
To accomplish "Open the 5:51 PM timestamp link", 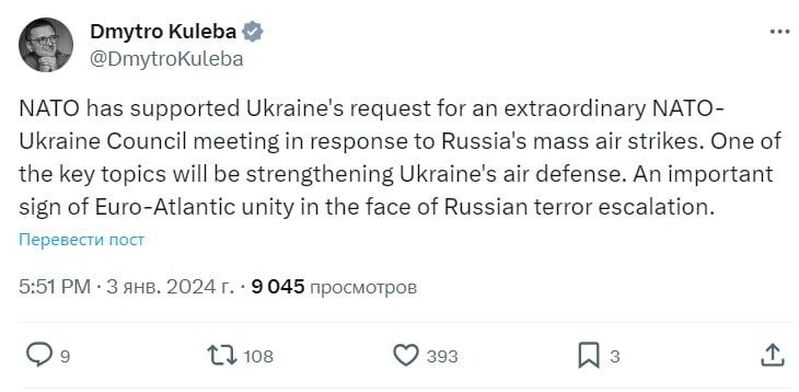I will (x=55, y=288).
